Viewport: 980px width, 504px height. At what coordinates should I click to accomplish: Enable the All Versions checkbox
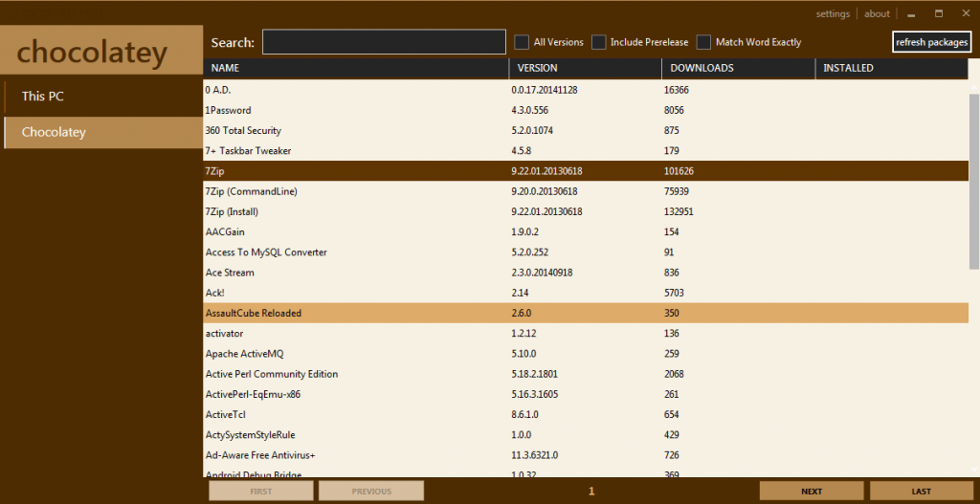click(x=522, y=42)
